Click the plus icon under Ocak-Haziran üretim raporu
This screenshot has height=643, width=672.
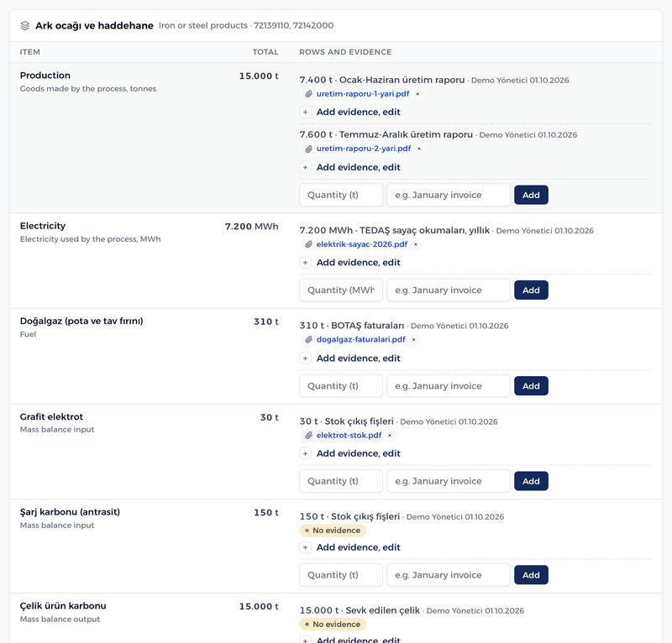coord(305,112)
